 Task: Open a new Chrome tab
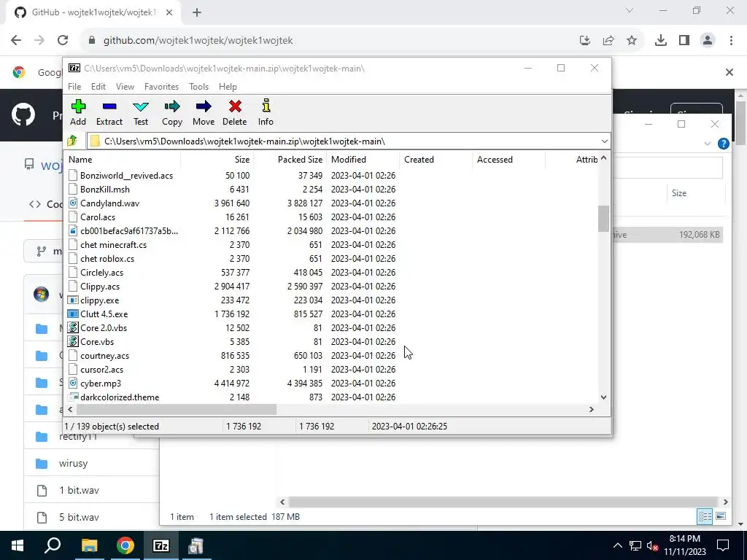tap(197, 12)
